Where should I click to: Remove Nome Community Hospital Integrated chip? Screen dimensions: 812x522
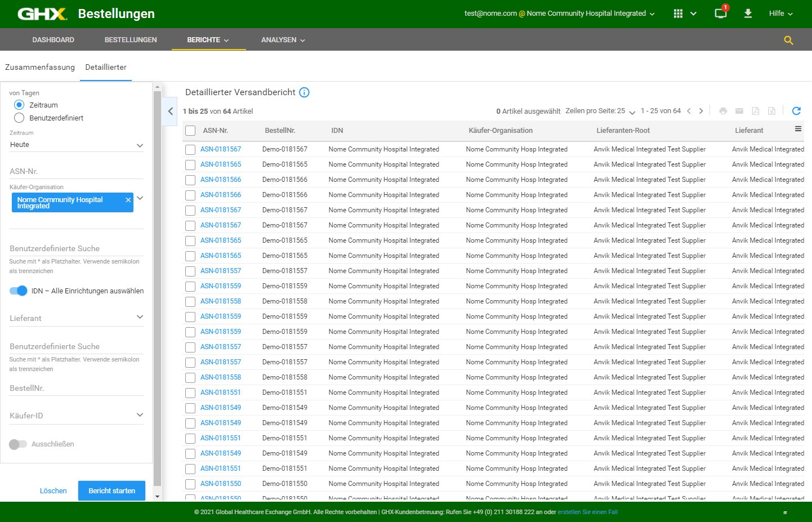click(x=128, y=200)
